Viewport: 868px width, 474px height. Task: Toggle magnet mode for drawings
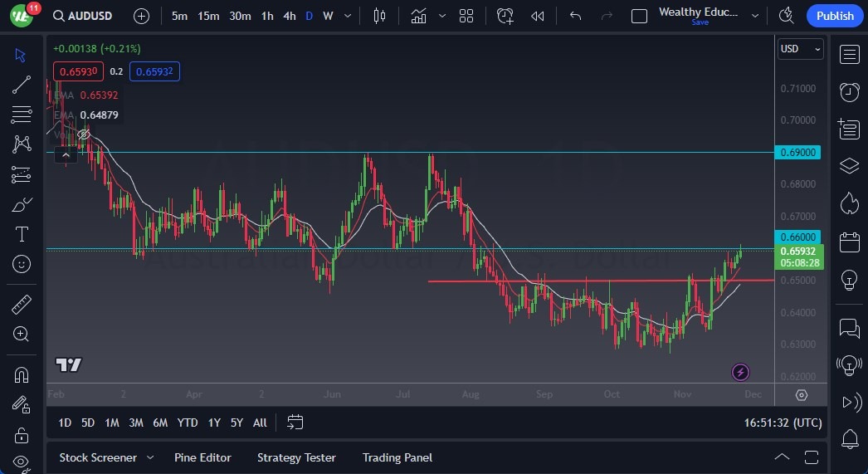pyautogui.click(x=22, y=374)
